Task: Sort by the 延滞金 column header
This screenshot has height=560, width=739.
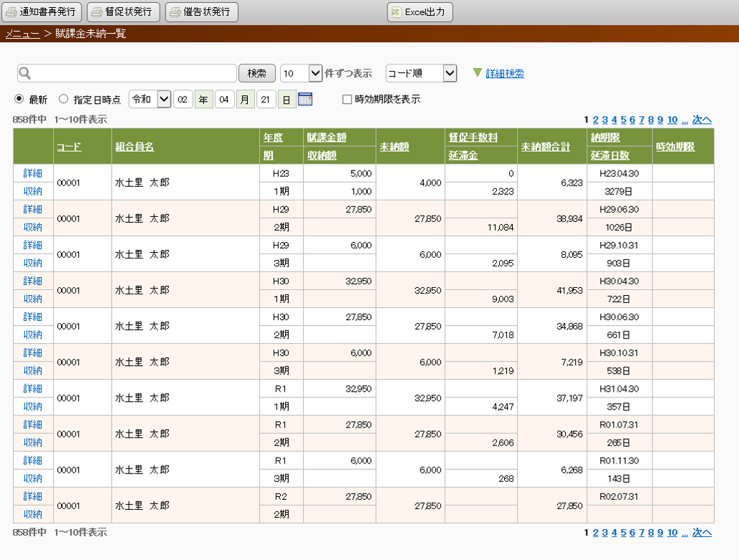Action: (x=463, y=155)
